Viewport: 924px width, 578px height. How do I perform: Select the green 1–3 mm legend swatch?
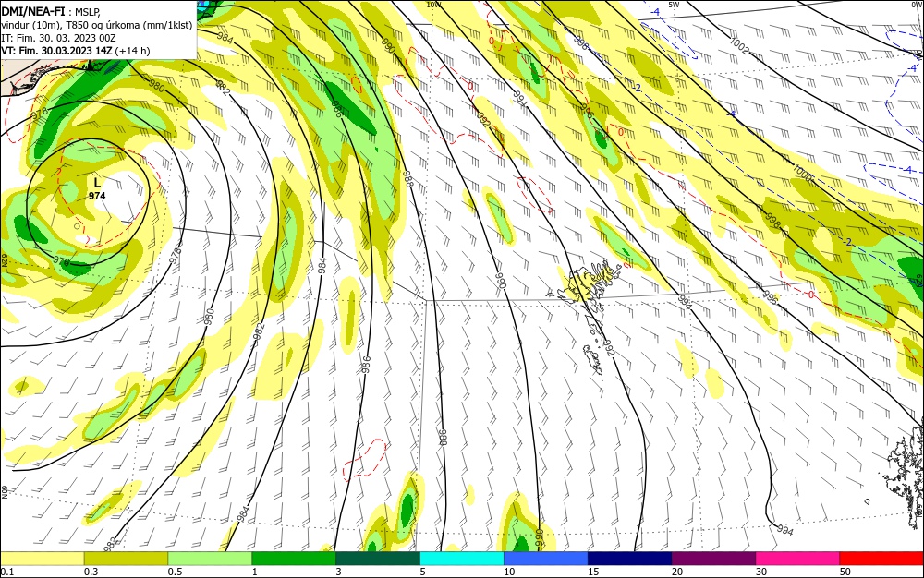[x=294, y=559]
